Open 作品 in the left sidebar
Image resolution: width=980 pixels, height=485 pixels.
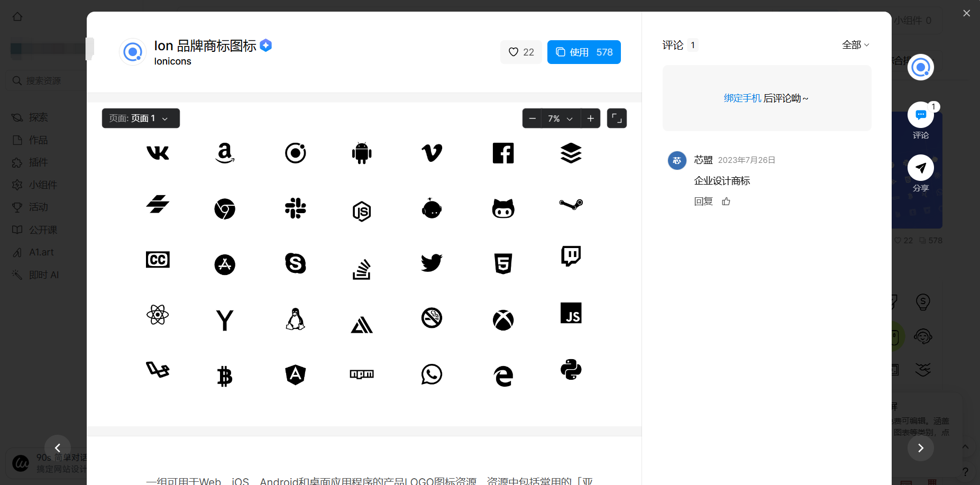pos(38,140)
